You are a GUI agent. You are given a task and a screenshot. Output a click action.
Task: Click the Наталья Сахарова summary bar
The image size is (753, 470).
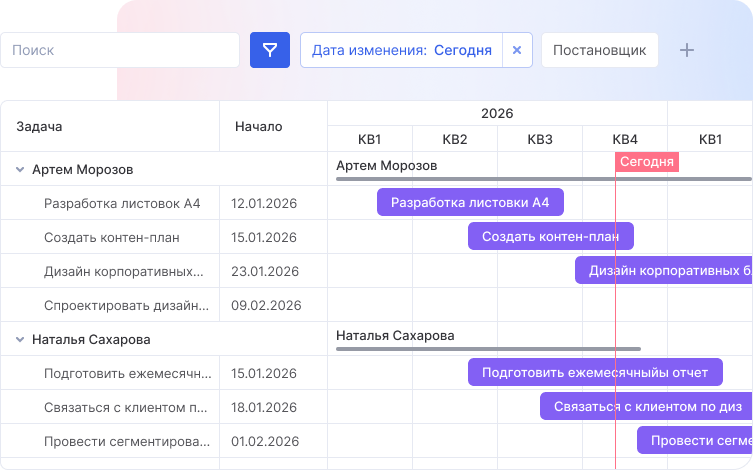tap(488, 349)
